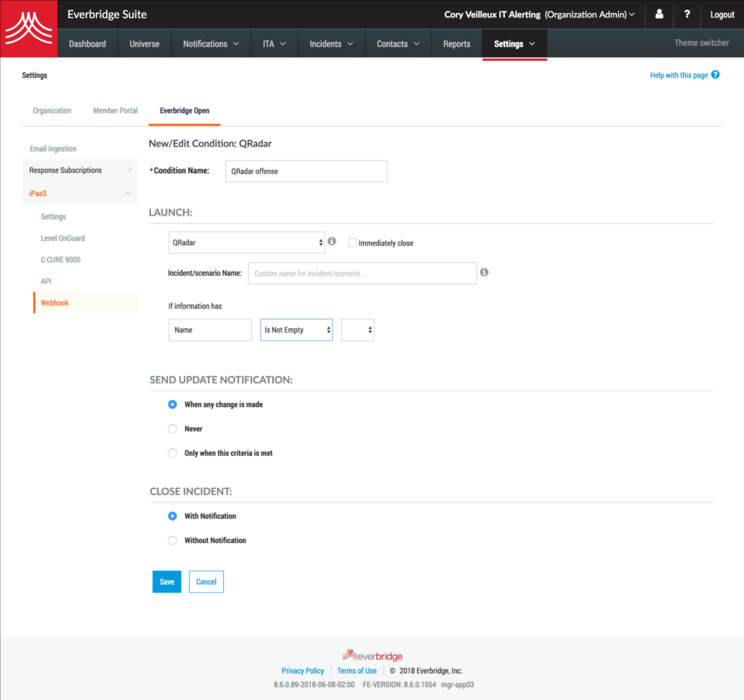Screen dimensions: 744x700
Task: Enable the Immediately close checkbox
Action: click(x=352, y=243)
